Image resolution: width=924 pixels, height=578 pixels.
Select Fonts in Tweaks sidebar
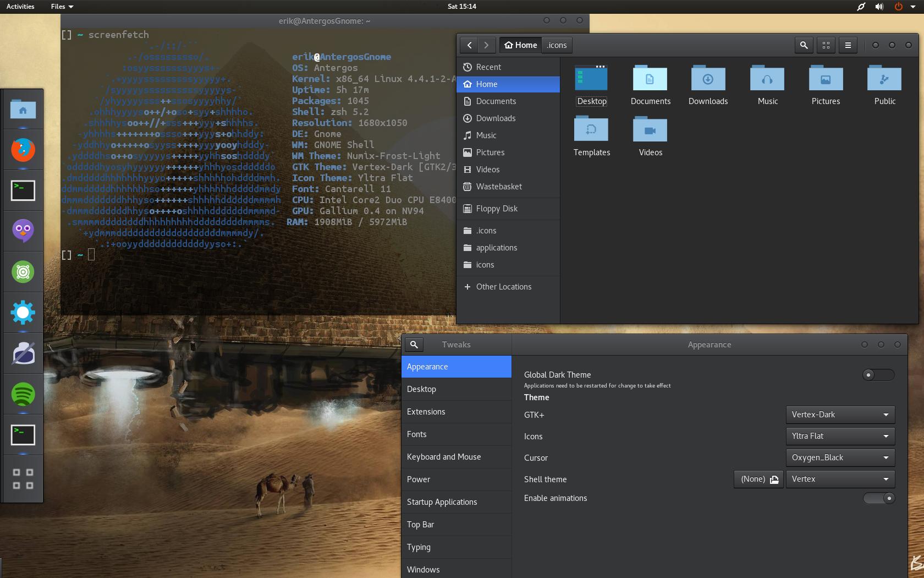coord(457,434)
